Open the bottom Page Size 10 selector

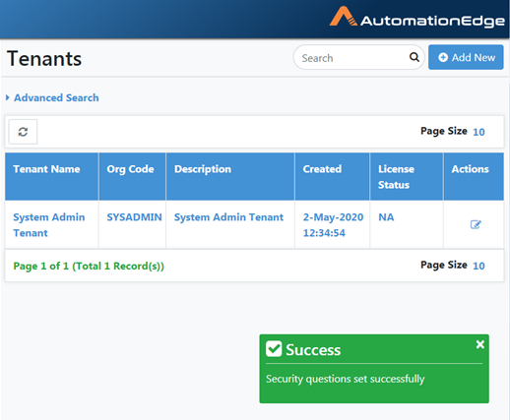click(x=478, y=266)
